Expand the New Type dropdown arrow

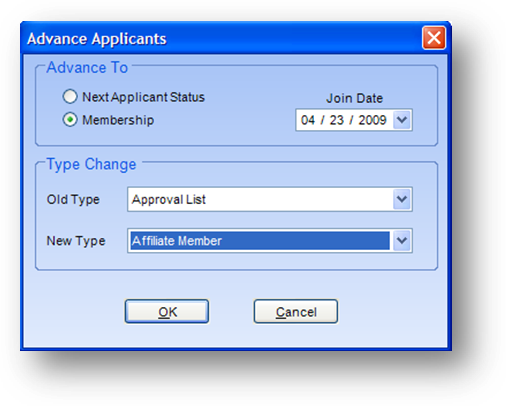[402, 240]
